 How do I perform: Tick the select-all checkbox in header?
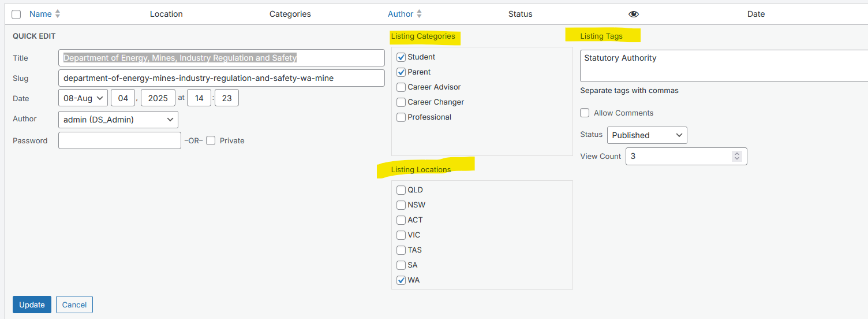[16, 14]
